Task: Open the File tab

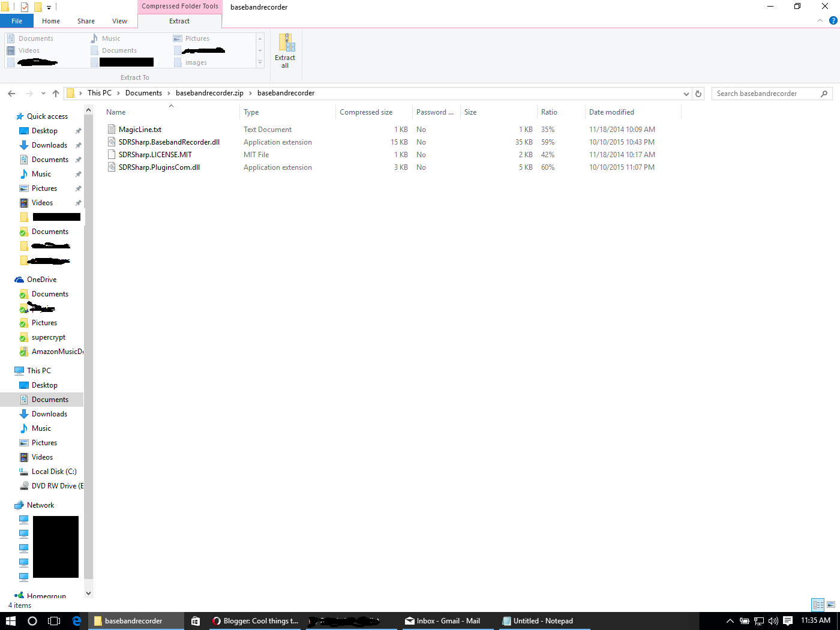Action: (17, 21)
